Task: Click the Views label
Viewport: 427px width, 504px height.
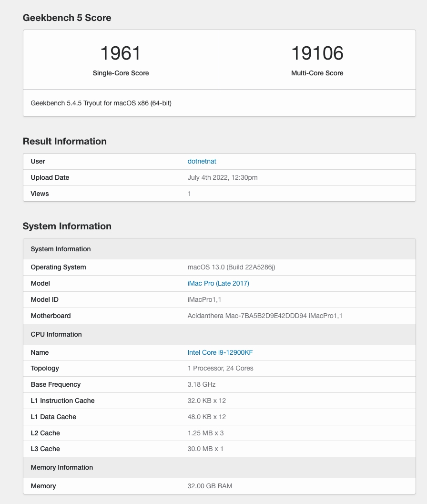Action: coord(40,194)
